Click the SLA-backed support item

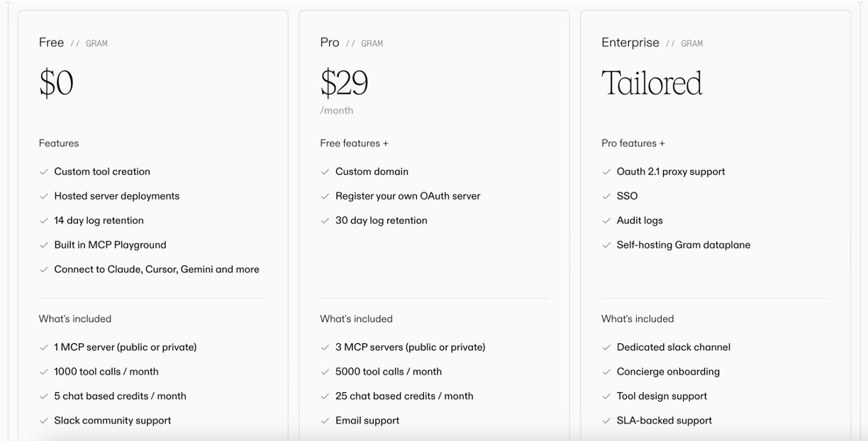[x=664, y=420]
